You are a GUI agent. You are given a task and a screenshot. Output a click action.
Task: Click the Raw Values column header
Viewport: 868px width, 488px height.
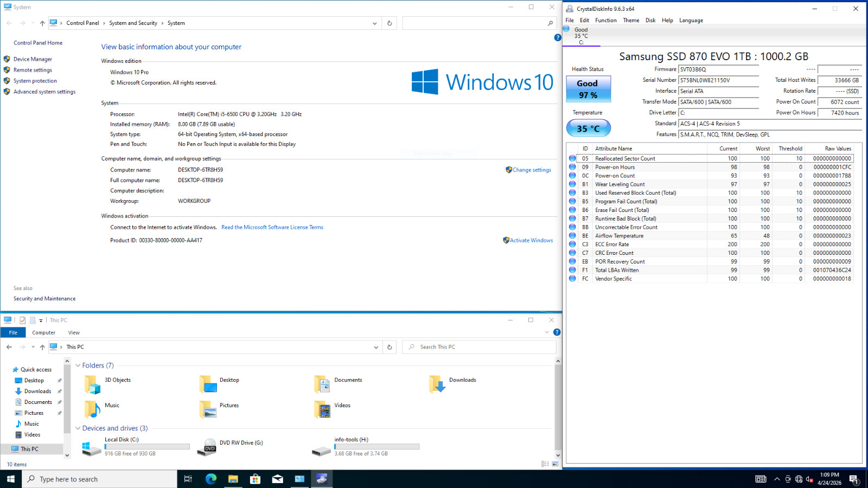pyautogui.click(x=828, y=149)
